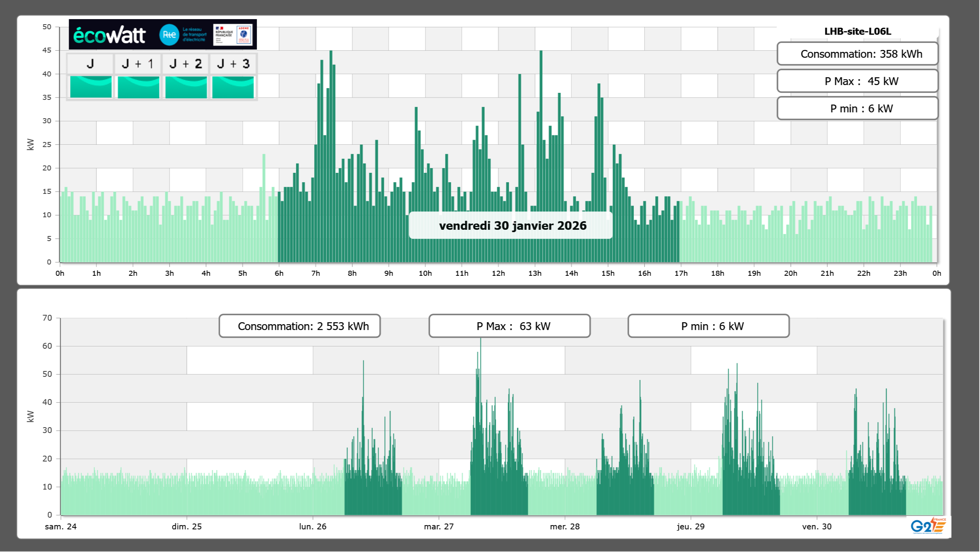
Task: Select the J + 1 header label
Action: pyautogui.click(x=138, y=64)
